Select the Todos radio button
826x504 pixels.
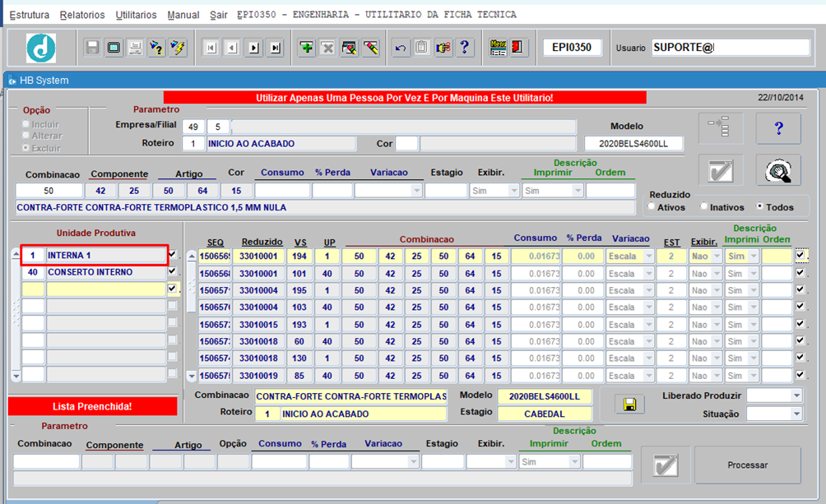point(760,206)
